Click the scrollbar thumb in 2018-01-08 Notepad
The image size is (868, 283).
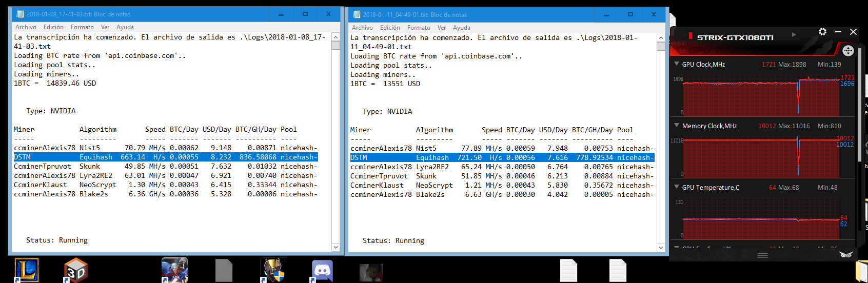[336, 45]
